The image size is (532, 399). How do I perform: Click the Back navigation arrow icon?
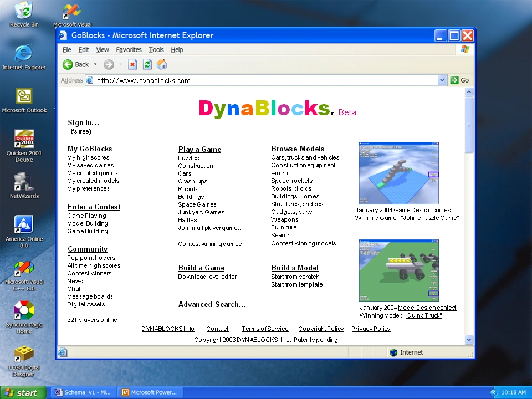pos(68,64)
